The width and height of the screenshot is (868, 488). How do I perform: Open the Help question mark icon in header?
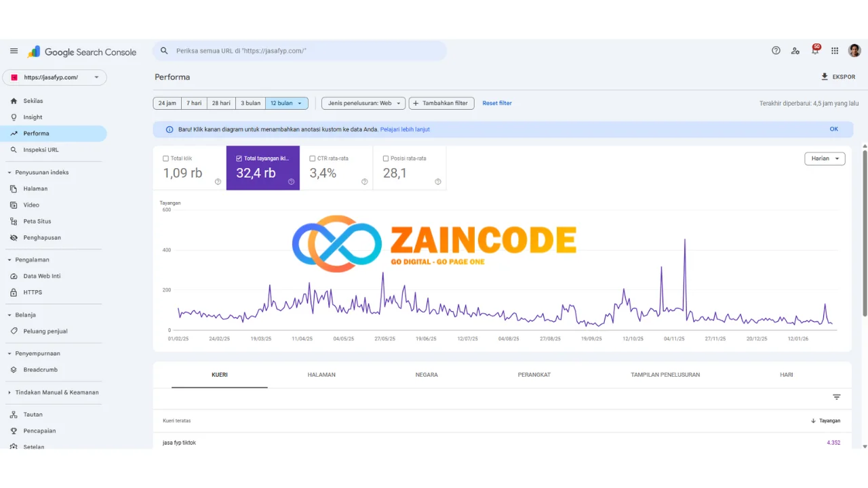(776, 51)
